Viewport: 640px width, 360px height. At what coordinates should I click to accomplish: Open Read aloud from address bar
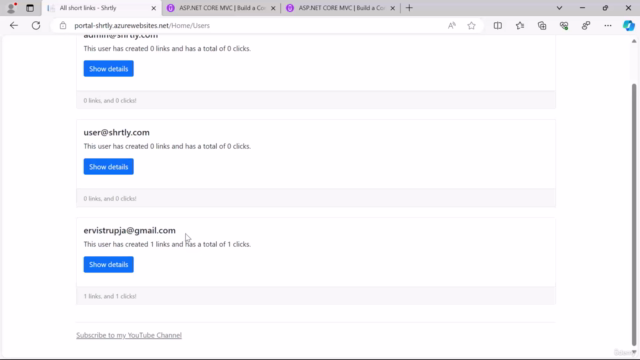coord(451,25)
